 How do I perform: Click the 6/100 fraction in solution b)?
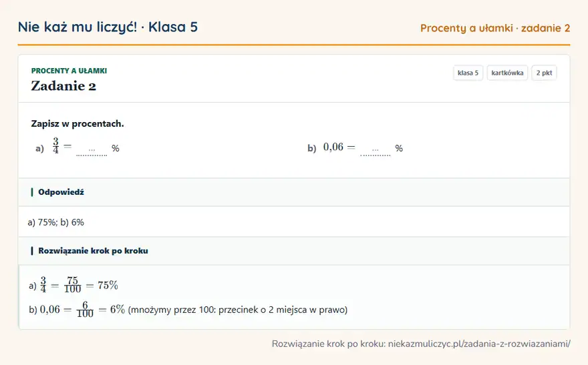coord(85,310)
